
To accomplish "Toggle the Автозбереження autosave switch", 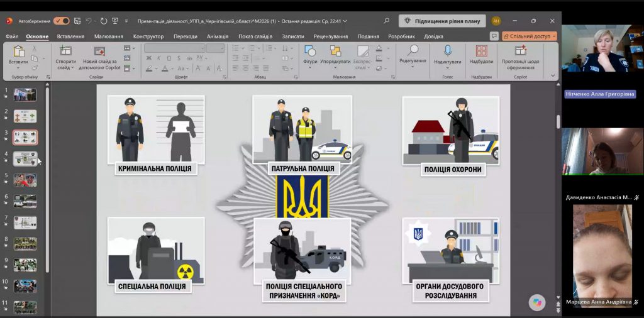I will (61, 21).
